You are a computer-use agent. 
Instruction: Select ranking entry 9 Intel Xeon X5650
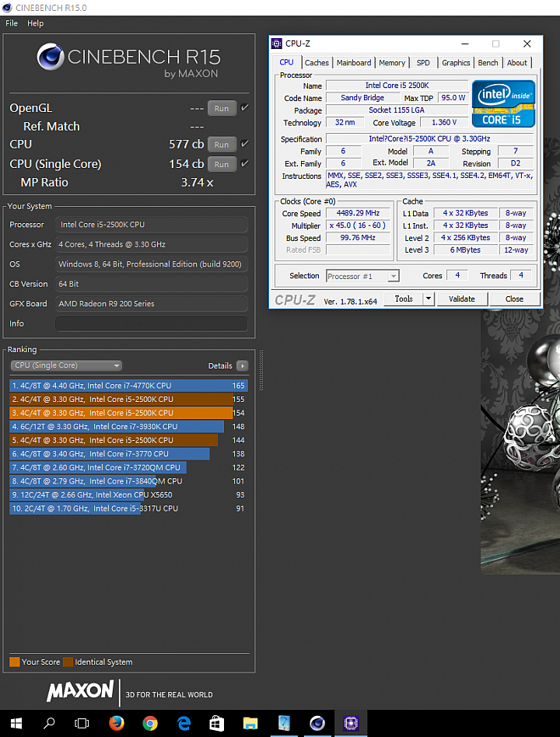coord(128,494)
